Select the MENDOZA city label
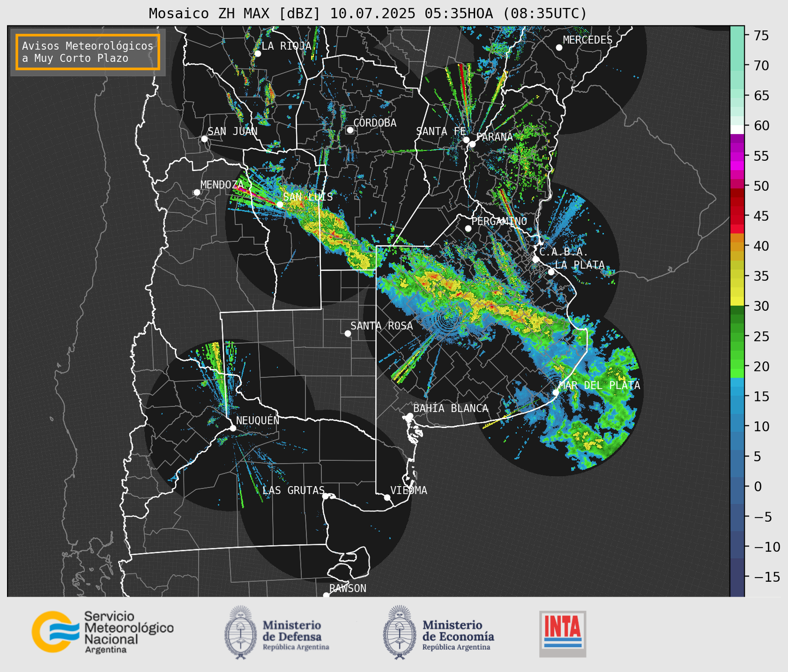Screen dimensions: 788x672 coord(222,185)
